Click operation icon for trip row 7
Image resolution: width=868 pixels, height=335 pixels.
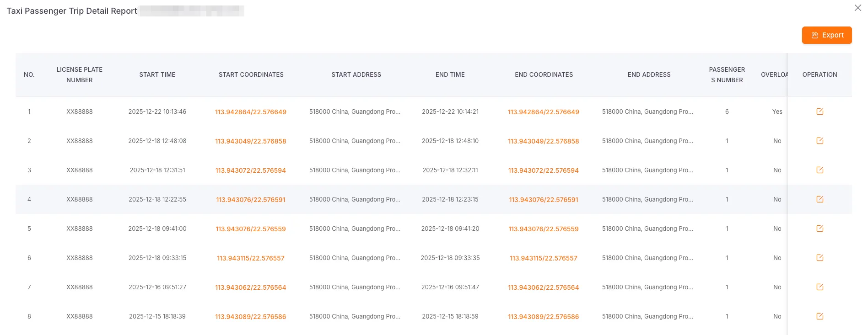[x=819, y=287]
